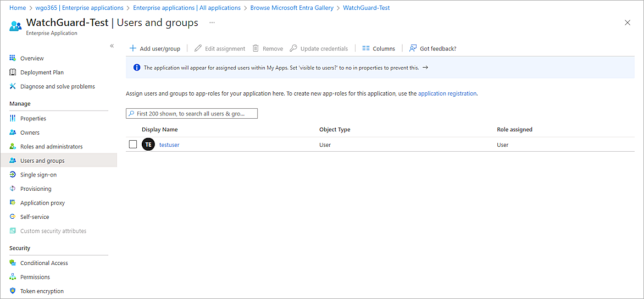Go to Home breadcrumb
The image size is (644, 299).
pyautogui.click(x=17, y=7)
